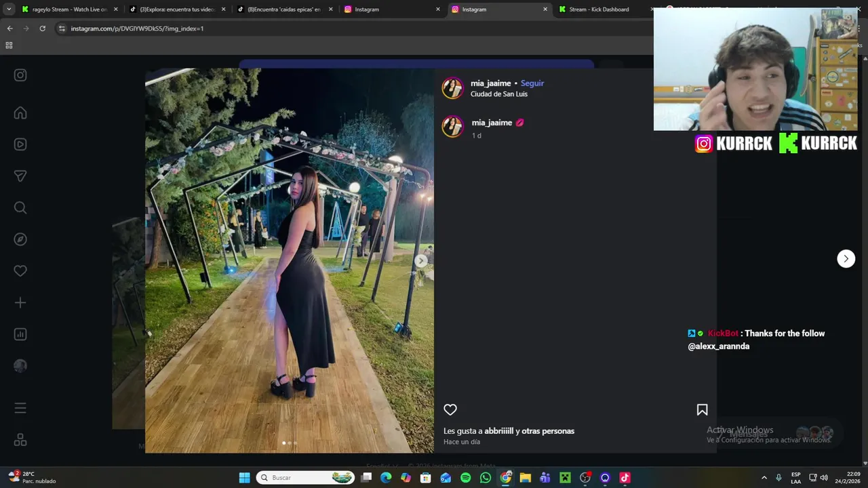Viewport: 868px width, 488px height.
Task: Open the tab search dropdown arrow
Action: (9, 9)
